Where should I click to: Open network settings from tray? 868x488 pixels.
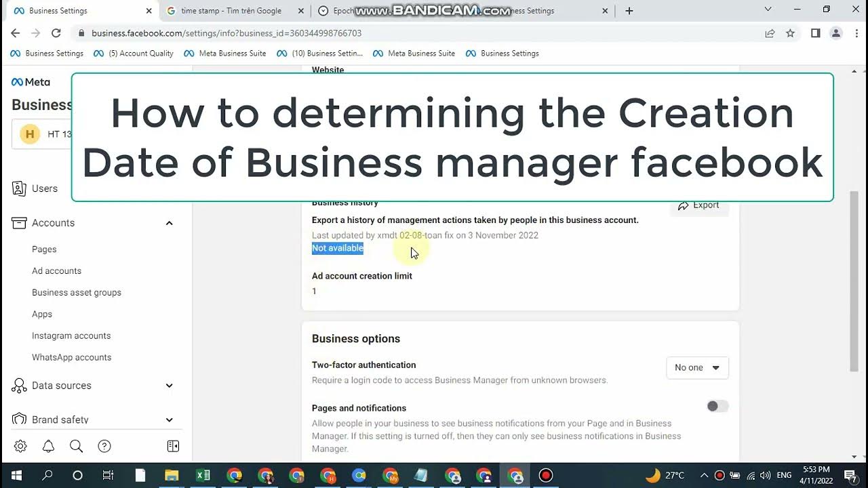coord(750,475)
